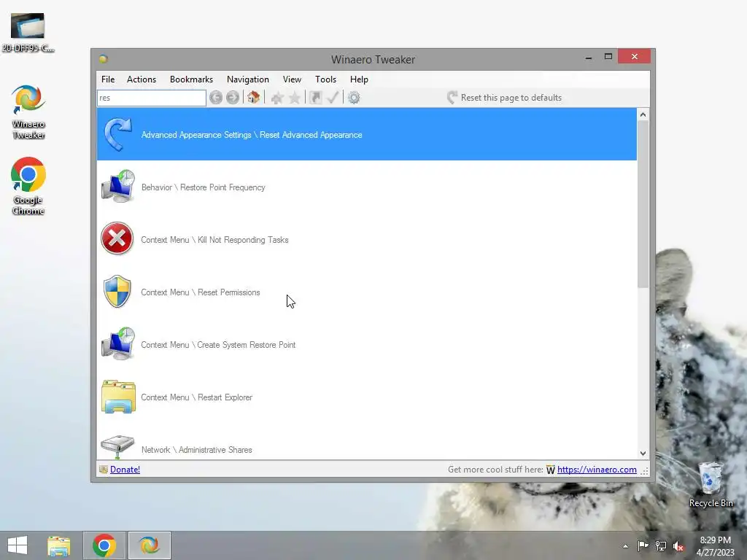Select 'Advanced Appearance Settings \ Reset Advanced Appearance' result

(367, 134)
